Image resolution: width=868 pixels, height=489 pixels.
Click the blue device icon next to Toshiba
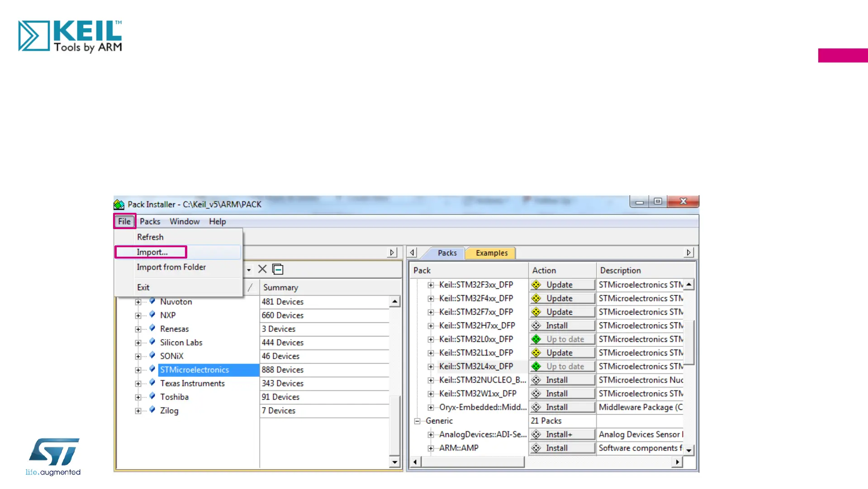(152, 397)
